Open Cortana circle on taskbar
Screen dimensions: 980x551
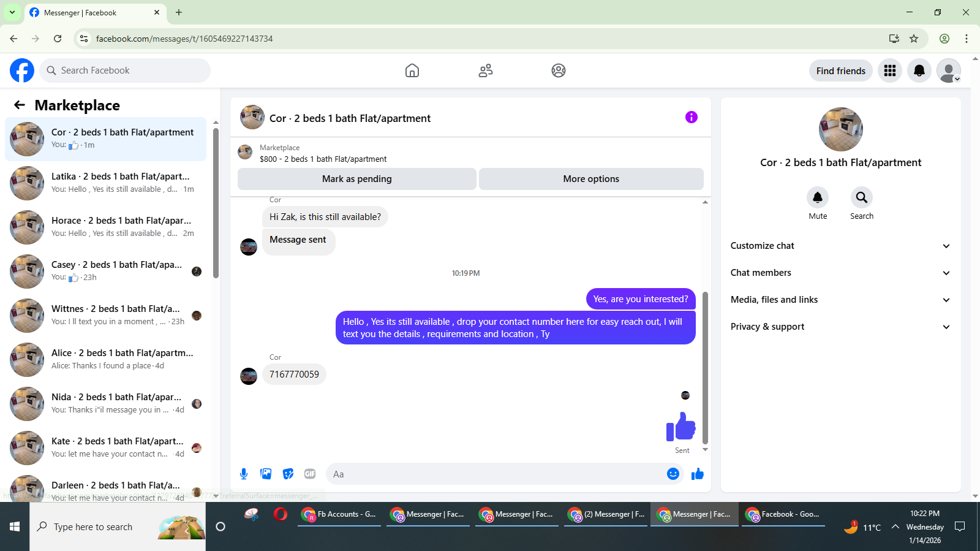[221, 526]
